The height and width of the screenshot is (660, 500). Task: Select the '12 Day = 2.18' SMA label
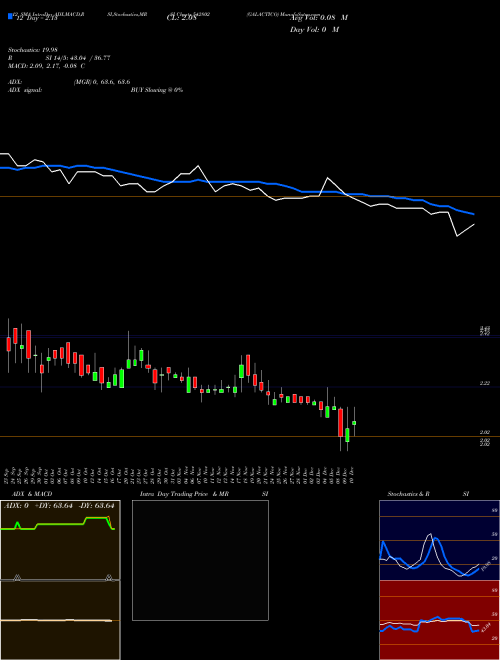(36, 18)
